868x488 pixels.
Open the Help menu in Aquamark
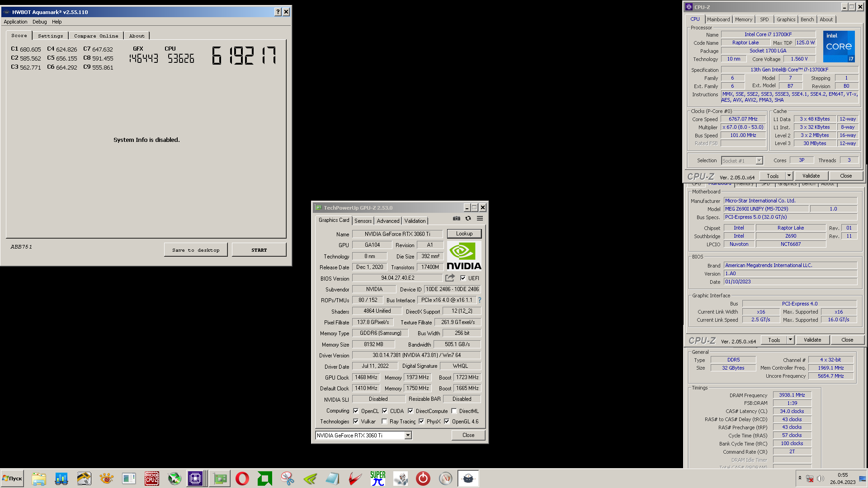pos(57,22)
